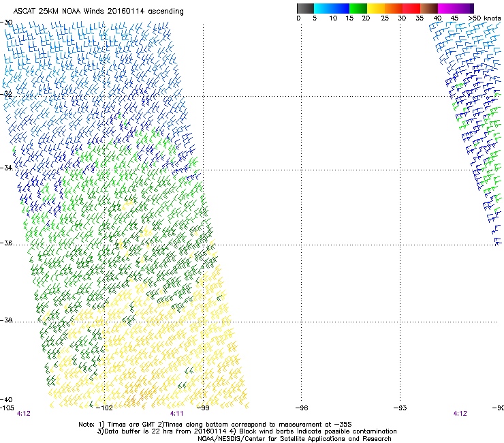Click the -93 longitude axis label
The width and height of the screenshot is (504, 443).
[x=400, y=408]
